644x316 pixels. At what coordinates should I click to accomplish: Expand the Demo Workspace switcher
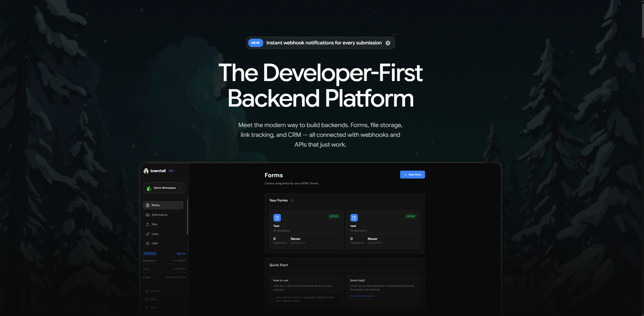tap(164, 188)
